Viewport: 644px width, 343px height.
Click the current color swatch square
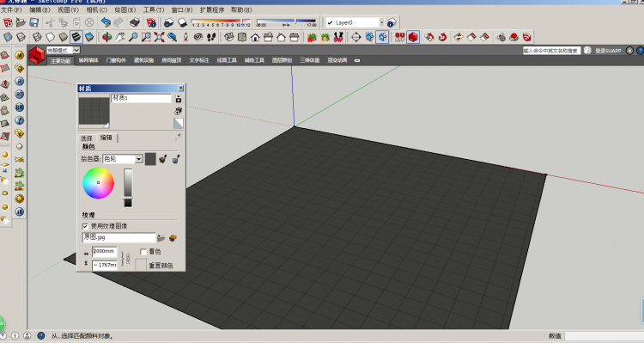click(x=150, y=159)
